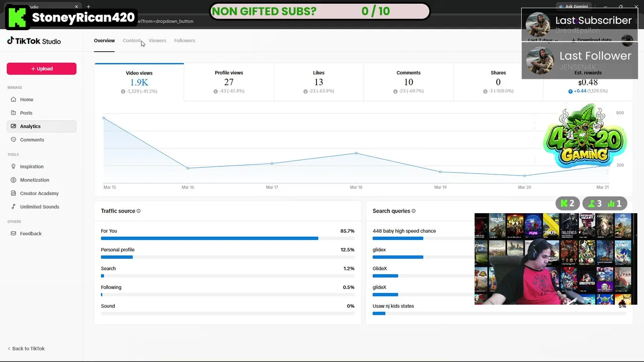This screenshot has height=362, width=644.
Task: Click the browser address bar URL
Action: (166, 21)
